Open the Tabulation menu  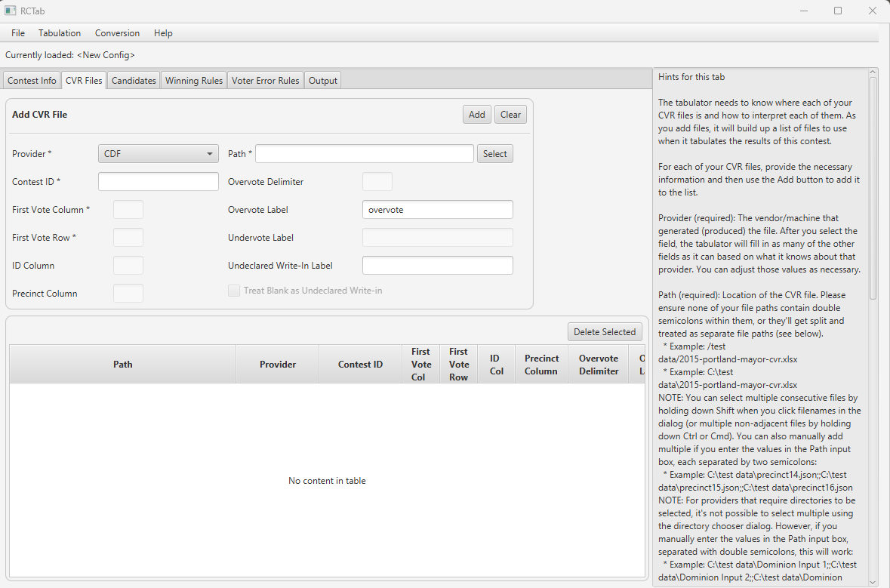(x=60, y=33)
